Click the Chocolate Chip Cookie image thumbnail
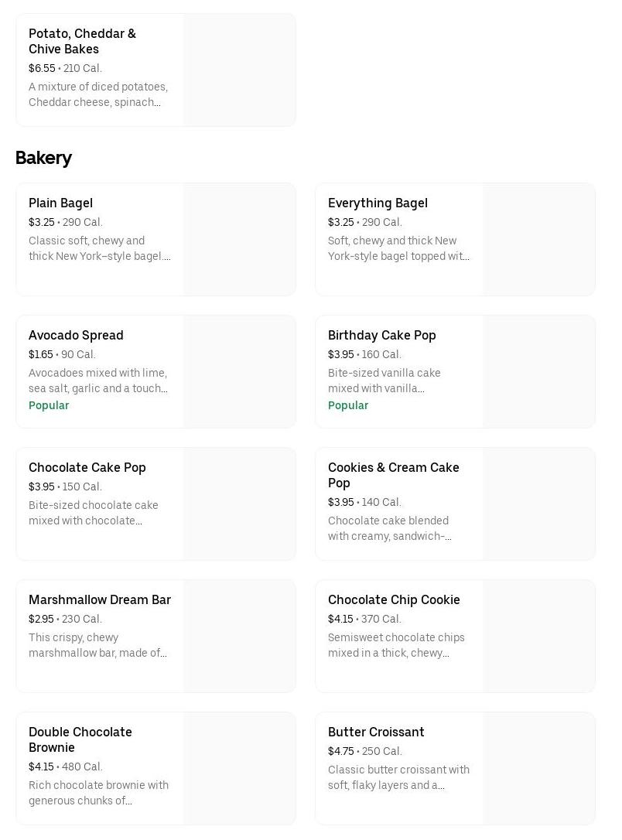Image resolution: width=622 pixels, height=840 pixels. pyautogui.click(x=538, y=637)
